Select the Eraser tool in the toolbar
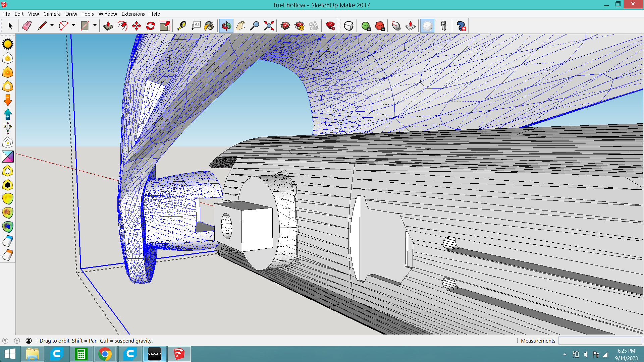 (x=27, y=26)
